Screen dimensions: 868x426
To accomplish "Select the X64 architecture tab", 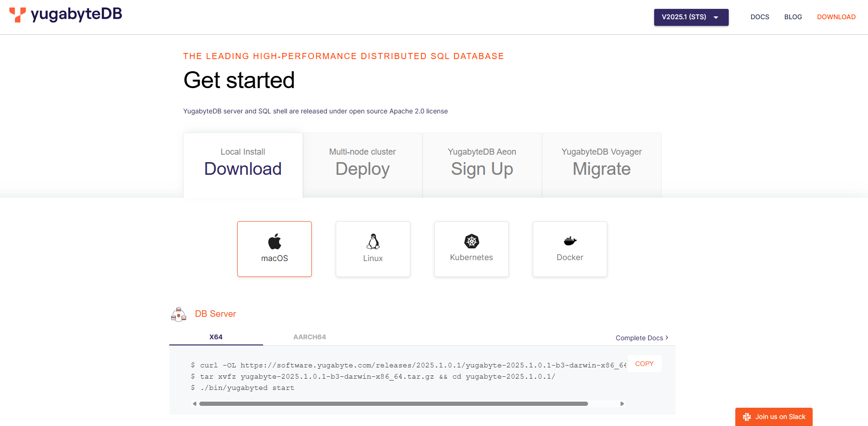I will tap(215, 336).
